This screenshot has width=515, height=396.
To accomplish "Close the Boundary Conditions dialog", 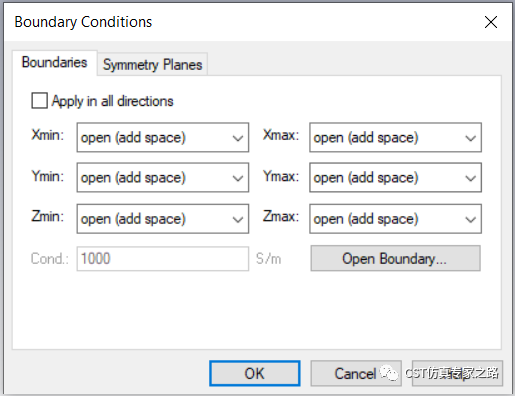I will pyautogui.click(x=491, y=22).
